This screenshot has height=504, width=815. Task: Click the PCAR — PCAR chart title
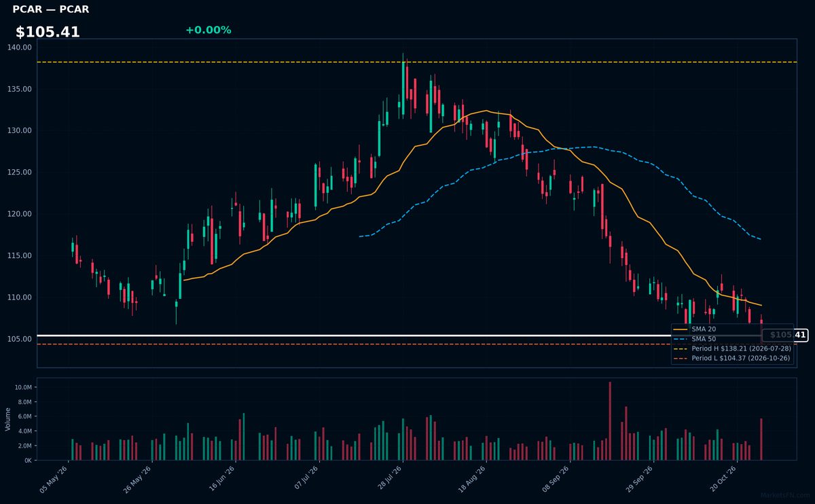(51, 10)
